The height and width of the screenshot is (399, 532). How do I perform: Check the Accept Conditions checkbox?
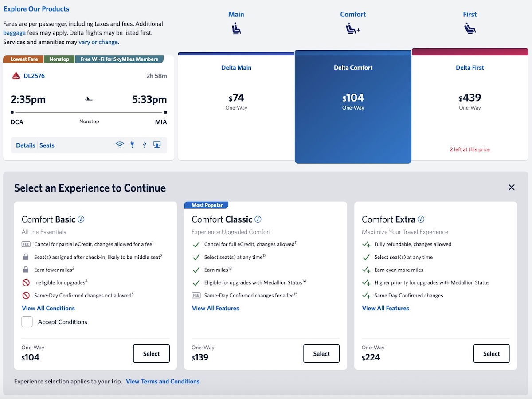27,322
